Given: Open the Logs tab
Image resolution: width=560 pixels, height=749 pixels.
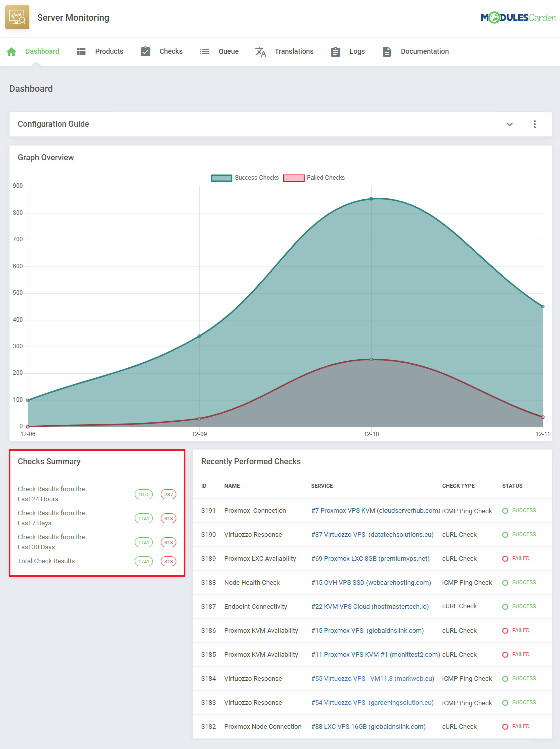Looking at the screenshot, I should point(357,51).
